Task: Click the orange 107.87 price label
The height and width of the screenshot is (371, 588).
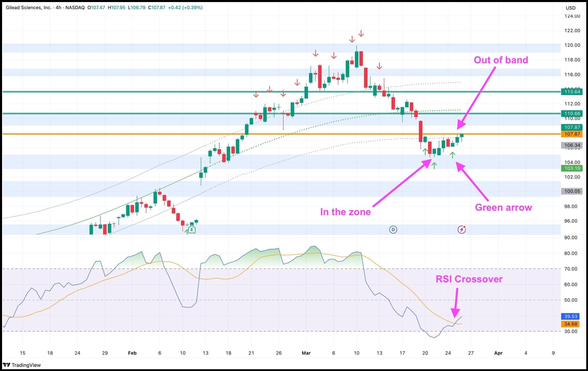Action: pyautogui.click(x=572, y=134)
